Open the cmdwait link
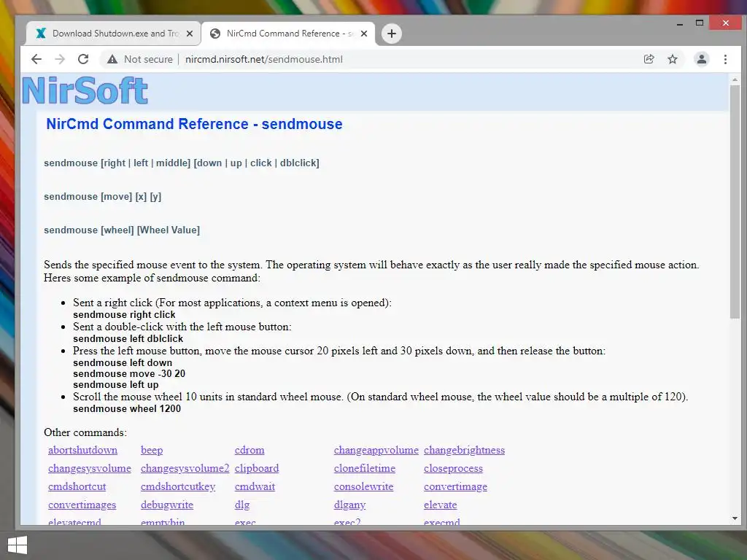This screenshot has width=747, height=560. pos(255,486)
